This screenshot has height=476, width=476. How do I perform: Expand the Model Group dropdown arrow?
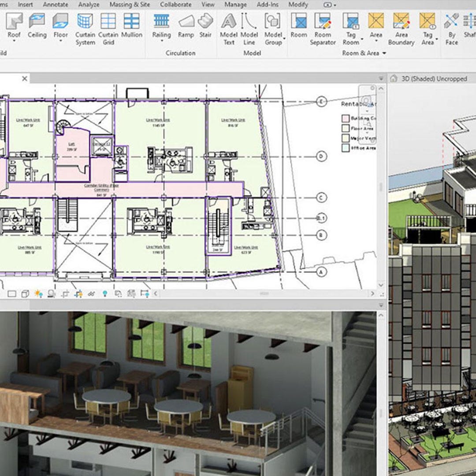pos(284,39)
